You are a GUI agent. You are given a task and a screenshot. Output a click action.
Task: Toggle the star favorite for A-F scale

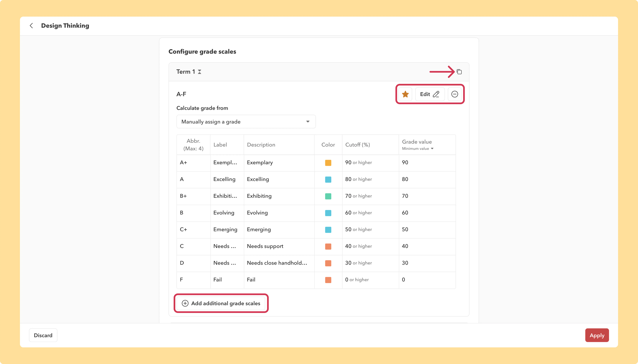point(405,94)
